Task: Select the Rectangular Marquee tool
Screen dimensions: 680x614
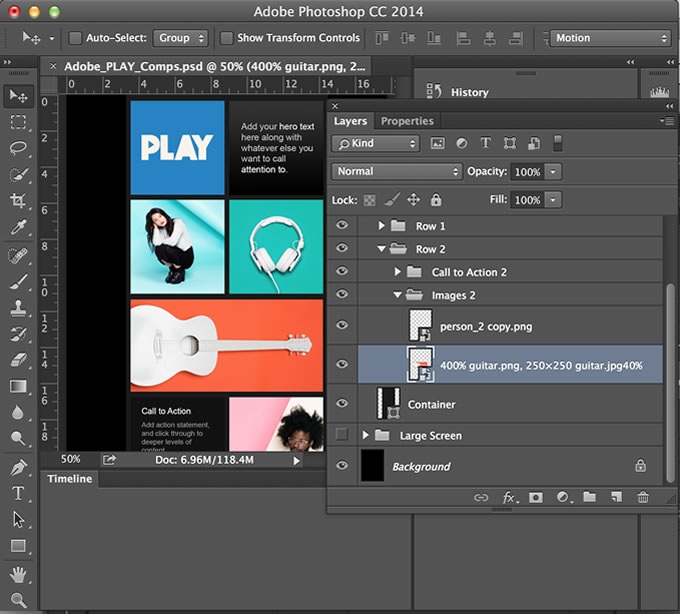Action: (18, 122)
